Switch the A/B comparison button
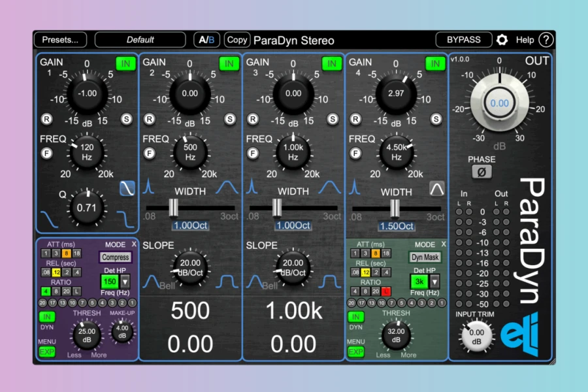The width and height of the screenshot is (588, 392). [x=206, y=40]
